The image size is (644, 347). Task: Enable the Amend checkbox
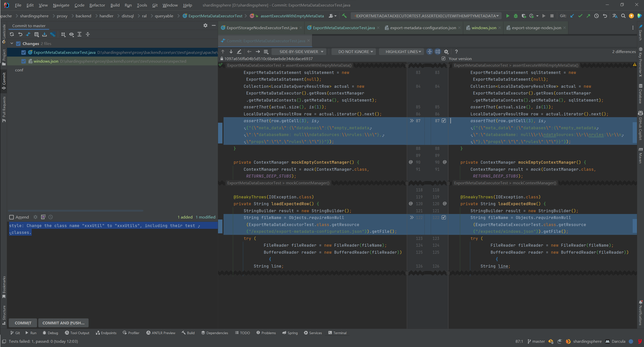[x=12, y=217]
